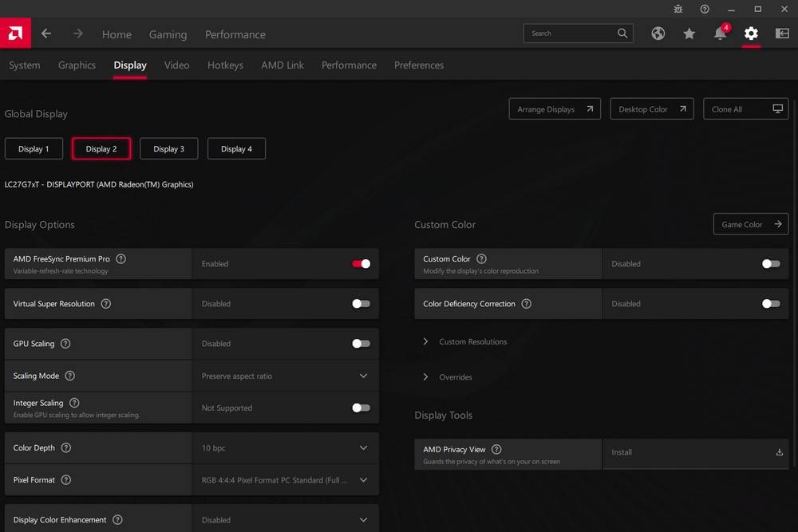
Task: Click the AMD logo icon
Action: (15, 33)
